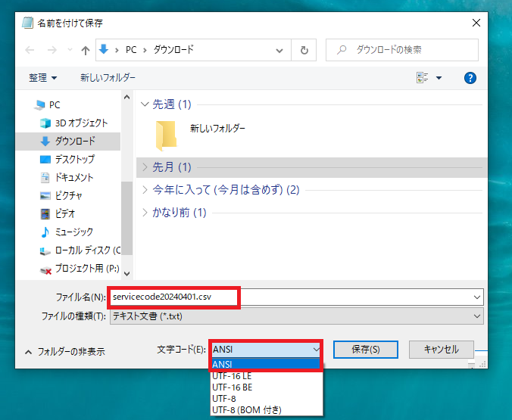Viewport: 512px width, 420px height.
Task: Expand the 先月 group
Action: pyautogui.click(x=145, y=167)
